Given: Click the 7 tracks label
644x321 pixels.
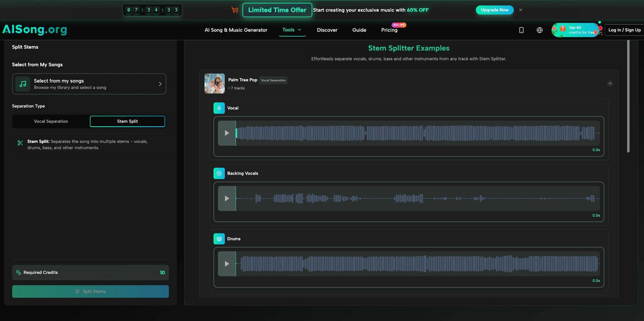Looking at the screenshot, I should (x=238, y=88).
